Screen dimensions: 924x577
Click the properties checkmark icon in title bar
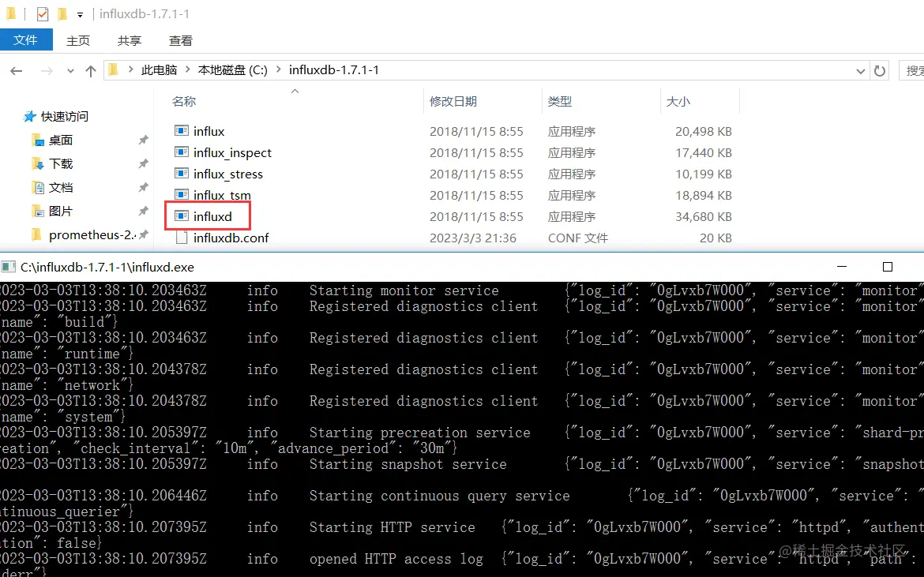click(x=43, y=13)
